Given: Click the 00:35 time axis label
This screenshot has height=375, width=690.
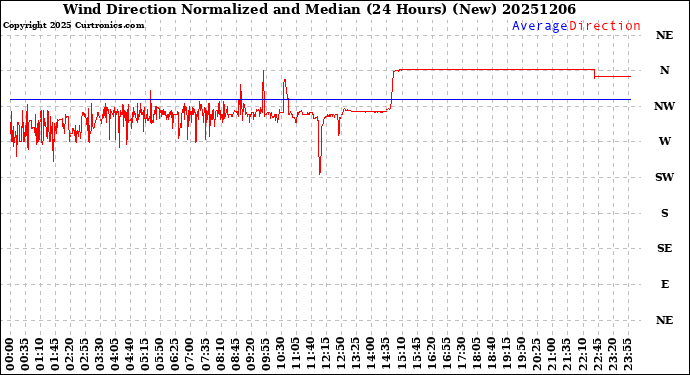Looking at the screenshot, I should [x=25, y=355].
